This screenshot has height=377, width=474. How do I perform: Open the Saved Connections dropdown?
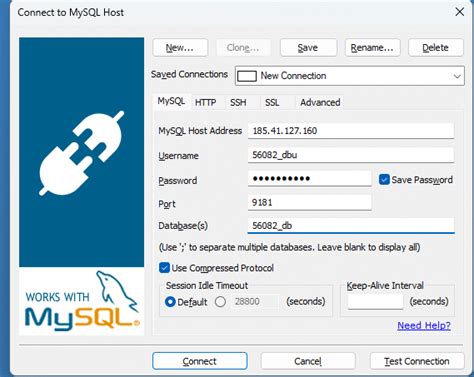coord(349,76)
